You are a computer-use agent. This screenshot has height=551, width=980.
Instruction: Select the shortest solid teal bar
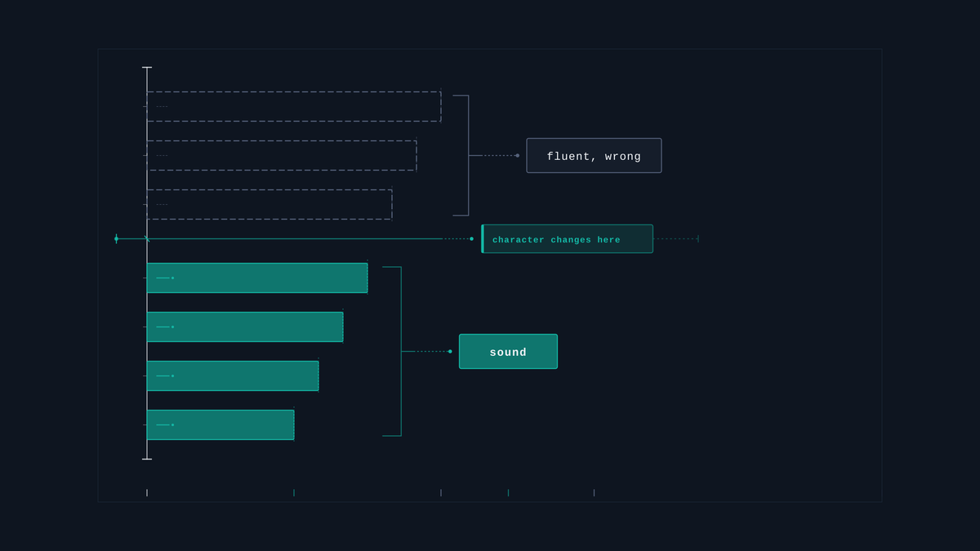click(x=220, y=425)
